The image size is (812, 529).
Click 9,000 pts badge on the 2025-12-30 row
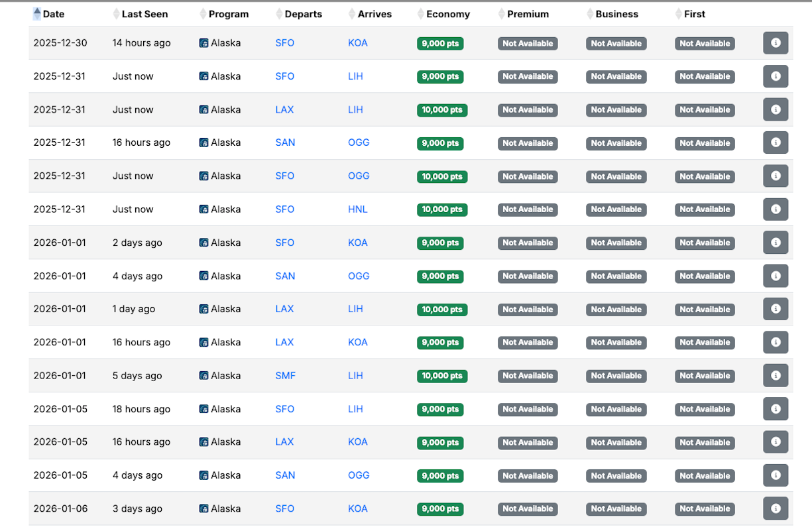coord(439,44)
